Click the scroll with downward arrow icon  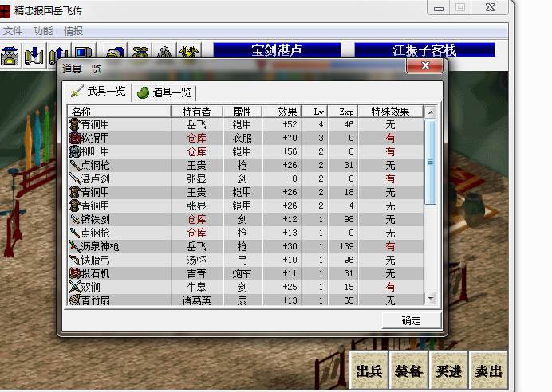pos(34,55)
